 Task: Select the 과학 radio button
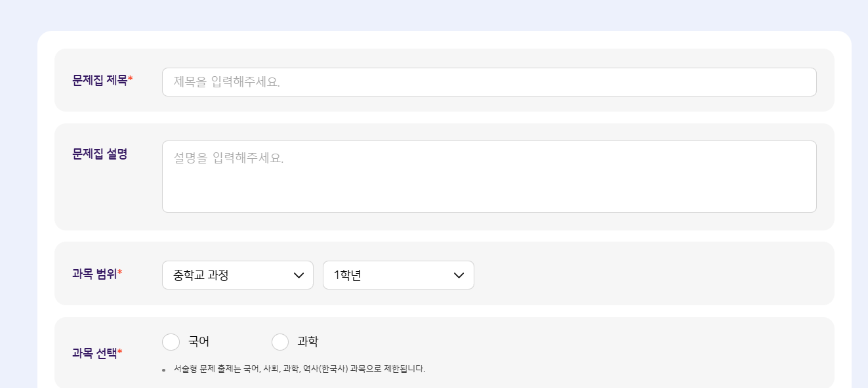pyautogui.click(x=280, y=342)
